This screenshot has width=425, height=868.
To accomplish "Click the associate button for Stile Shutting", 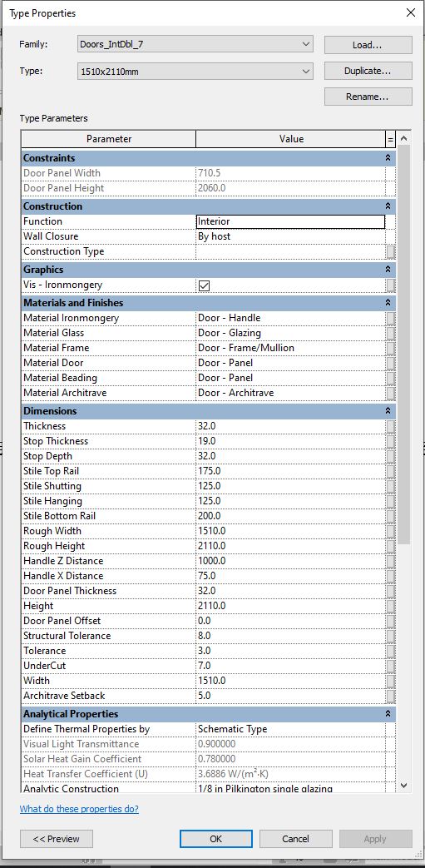I will [391, 486].
